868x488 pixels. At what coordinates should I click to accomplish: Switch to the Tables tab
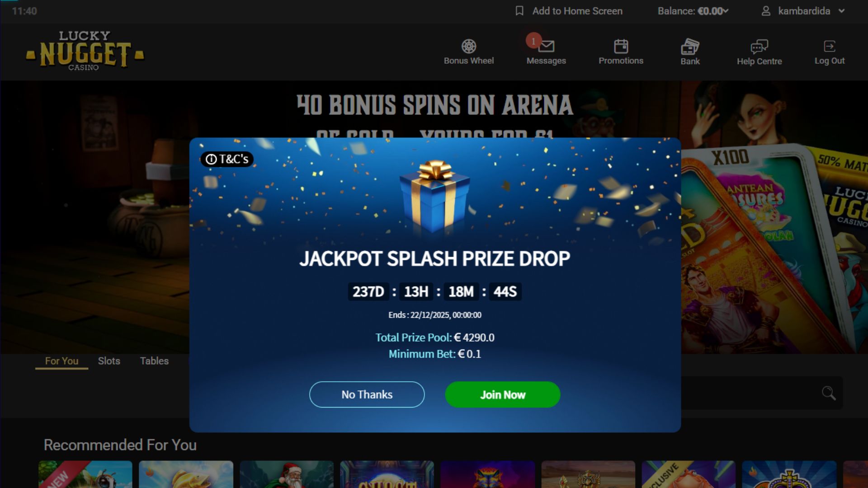point(154,361)
